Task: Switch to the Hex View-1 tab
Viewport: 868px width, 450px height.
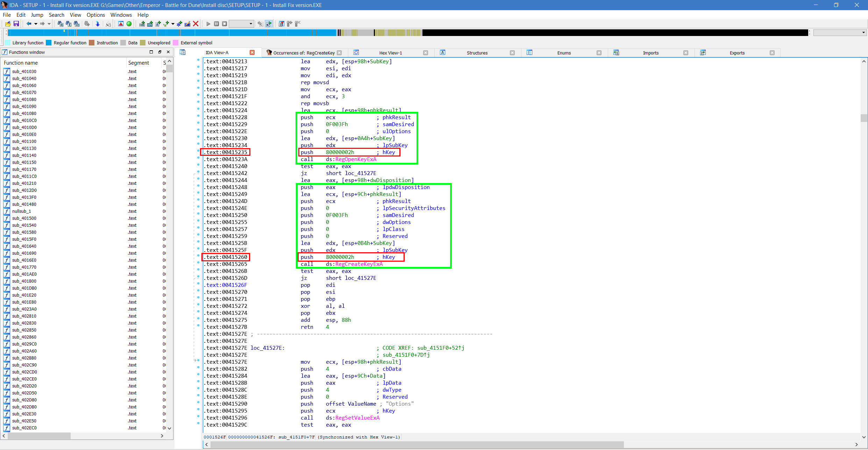Action: click(390, 53)
